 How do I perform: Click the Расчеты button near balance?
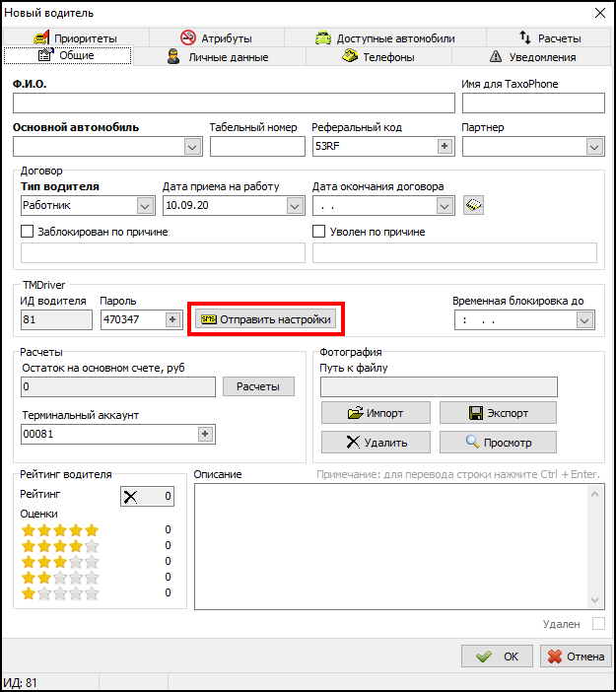pos(258,387)
